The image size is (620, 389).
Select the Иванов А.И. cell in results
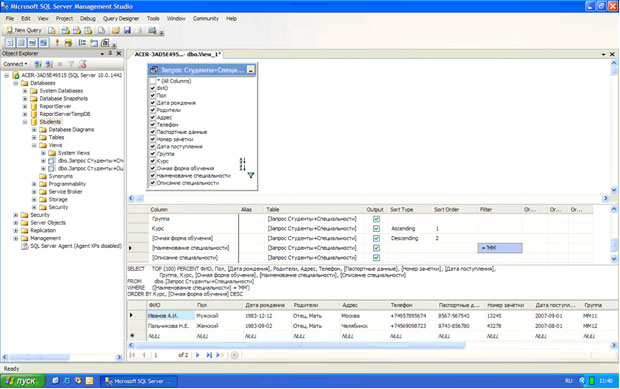(170, 315)
